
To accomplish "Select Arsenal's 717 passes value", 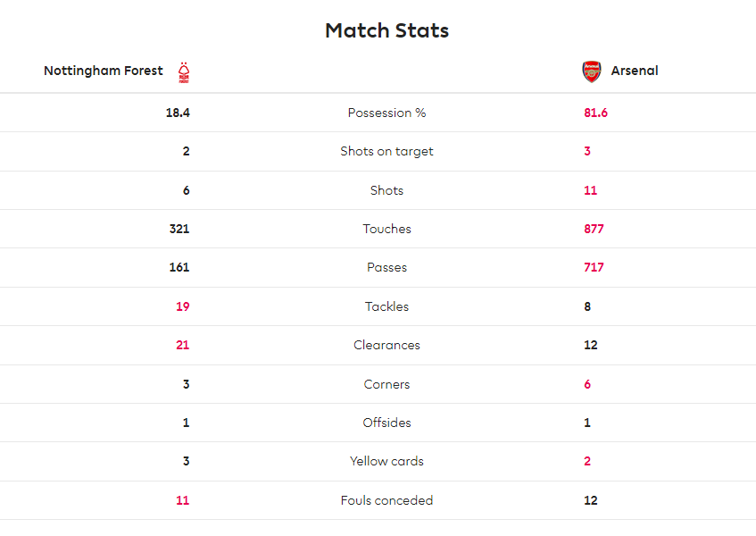I will click(594, 267).
